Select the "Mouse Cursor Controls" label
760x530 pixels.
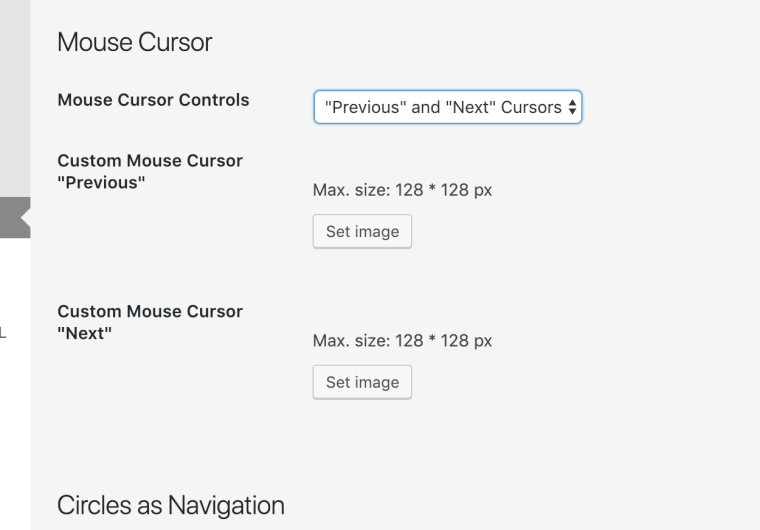pos(153,100)
